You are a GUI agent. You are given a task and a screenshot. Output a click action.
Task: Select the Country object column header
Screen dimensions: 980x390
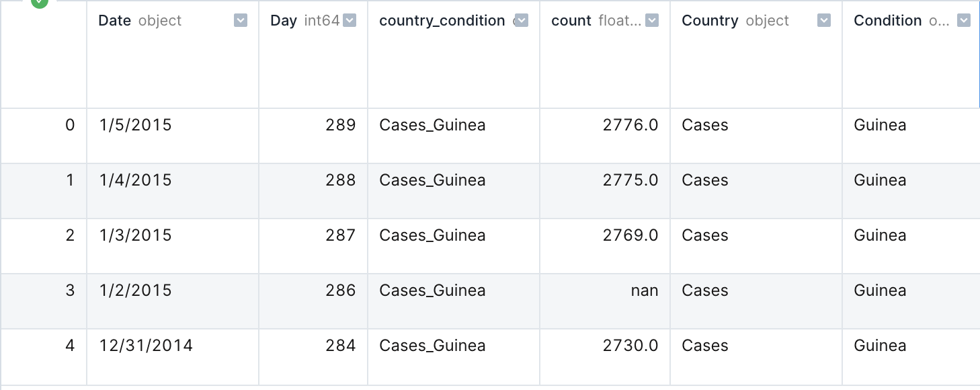coord(756,54)
